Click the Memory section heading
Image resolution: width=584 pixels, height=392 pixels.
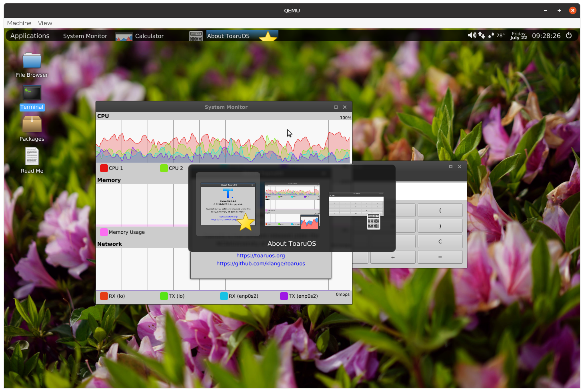(x=109, y=180)
